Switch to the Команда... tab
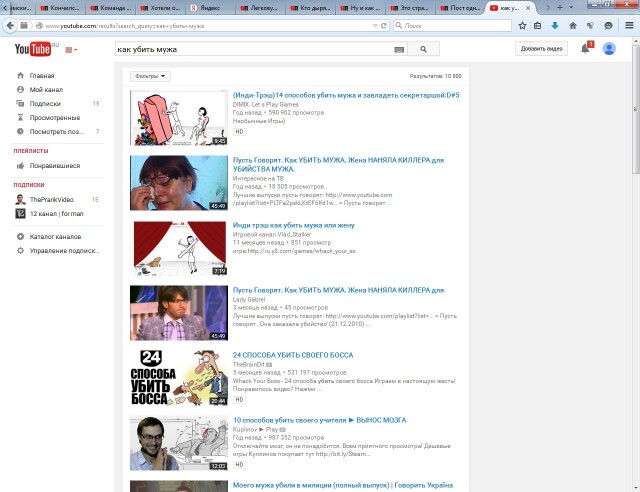The width and height of the screenshot is (640, 492). click(x=111, y=8)
